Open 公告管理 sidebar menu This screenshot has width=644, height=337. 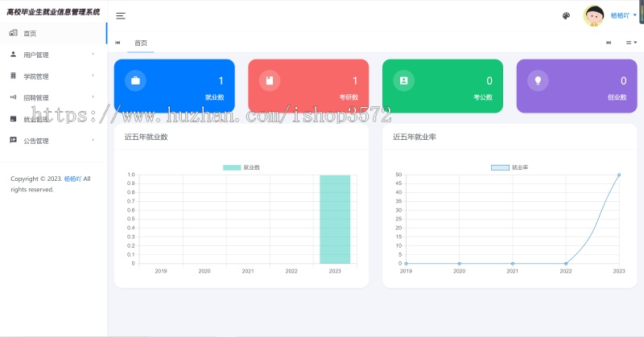pos(53,141)
